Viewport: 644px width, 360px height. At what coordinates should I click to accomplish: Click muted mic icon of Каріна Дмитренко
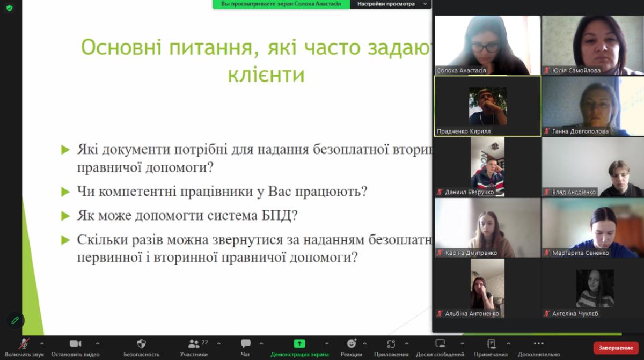click(440, 253)
